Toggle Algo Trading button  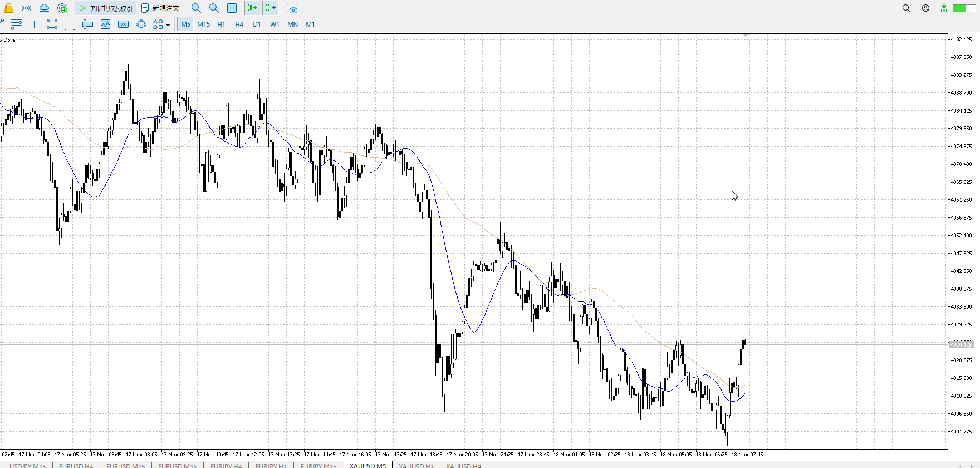pos(106,8)
